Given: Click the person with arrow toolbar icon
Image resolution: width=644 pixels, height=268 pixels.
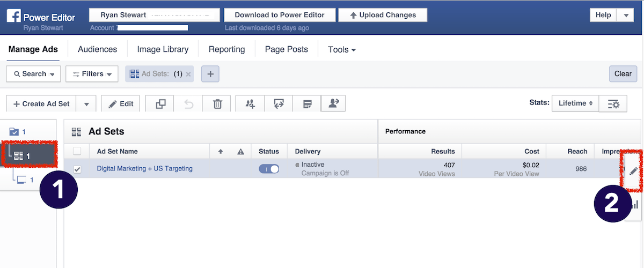Looking at the screenshot, I should click(333, 104).
